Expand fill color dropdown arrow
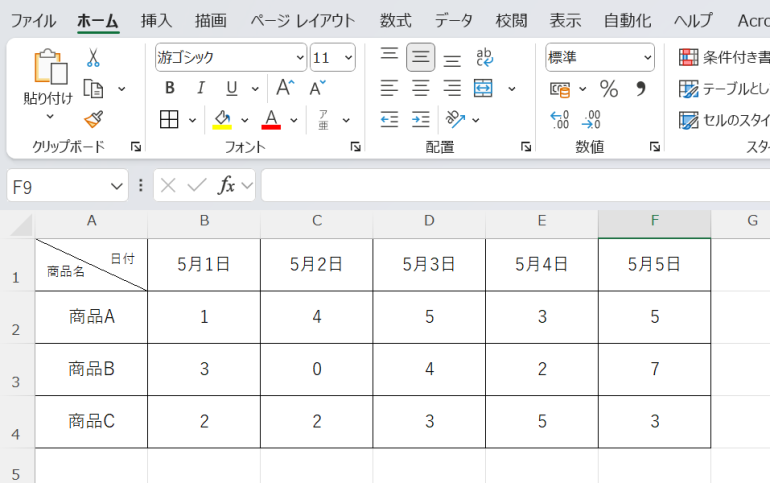 coord(245,120)
